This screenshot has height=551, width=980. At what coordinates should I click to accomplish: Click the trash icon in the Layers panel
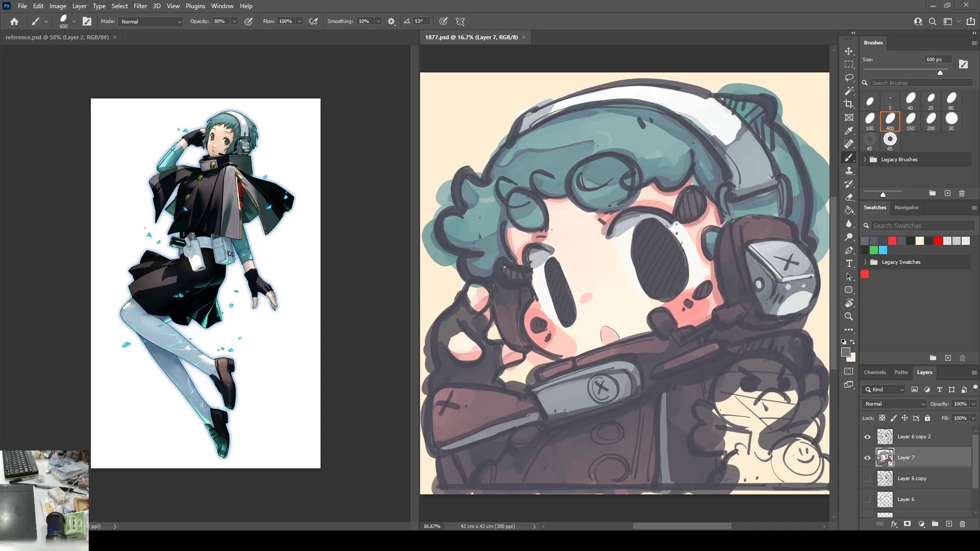[x=962, y=524]
